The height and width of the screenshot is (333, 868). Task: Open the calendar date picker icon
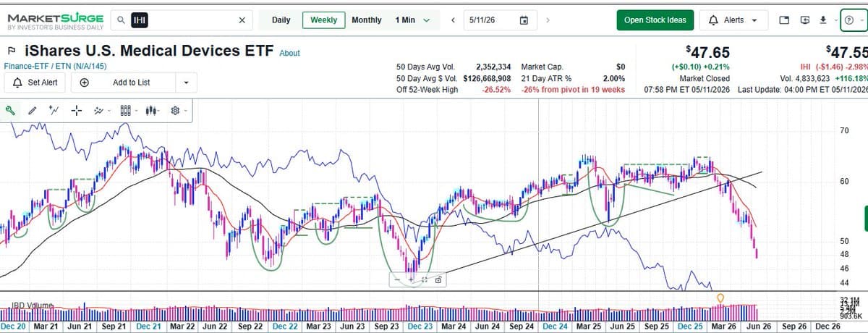tap(524, 20)
